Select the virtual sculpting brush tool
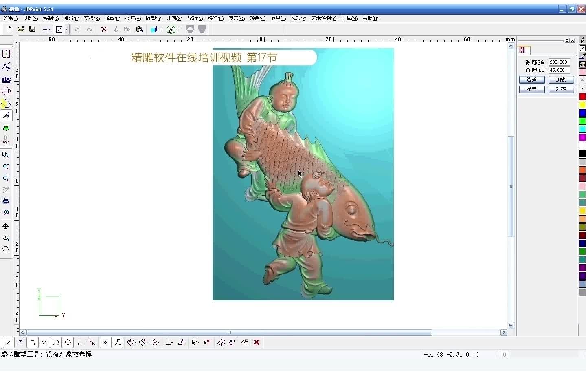 [x=6, y=115]
